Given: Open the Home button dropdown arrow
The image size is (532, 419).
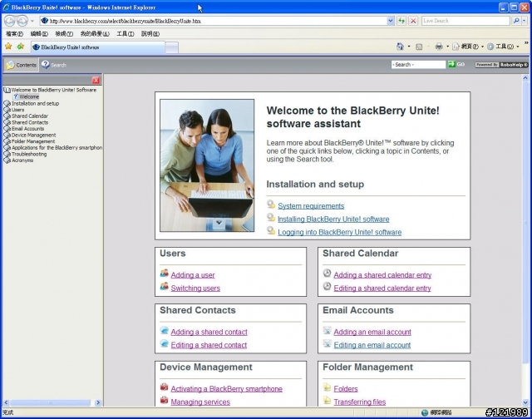Looking at the screenshot, I should tap(409, 47).
